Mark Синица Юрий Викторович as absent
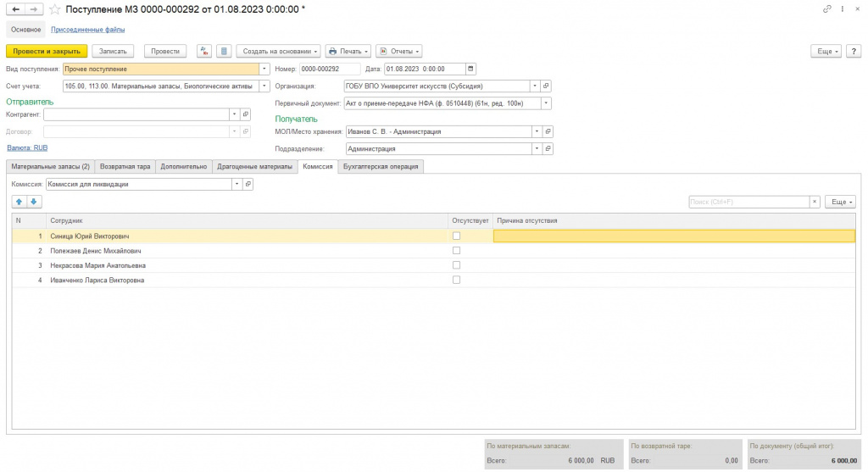Viewport: 868px width, 472px height. (456, 236)
